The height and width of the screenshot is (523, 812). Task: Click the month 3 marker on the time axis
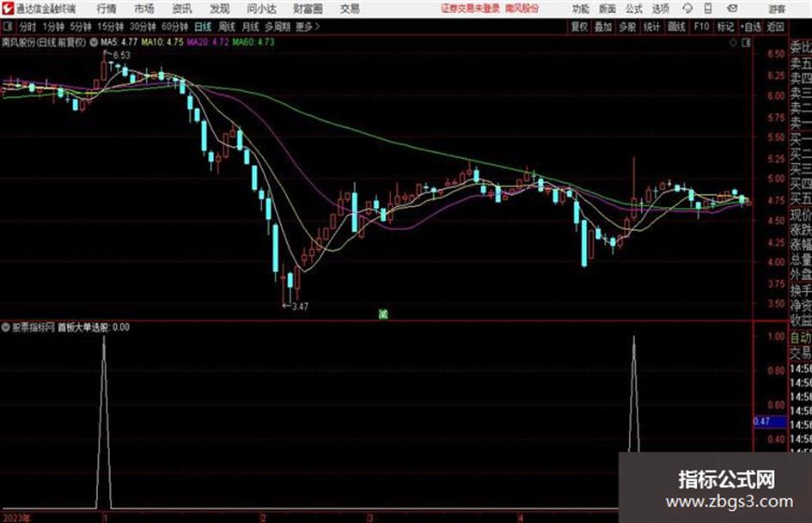(x=369, y=519)
